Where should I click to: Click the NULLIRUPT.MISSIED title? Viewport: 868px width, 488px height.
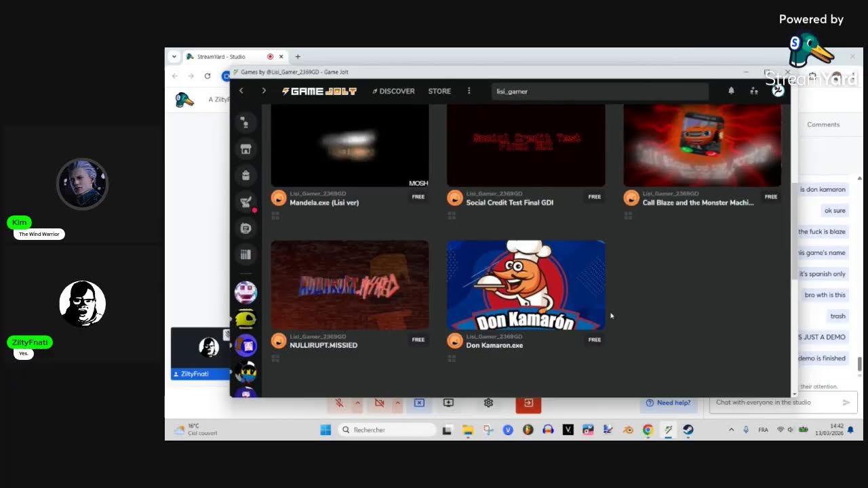[323, 345]
